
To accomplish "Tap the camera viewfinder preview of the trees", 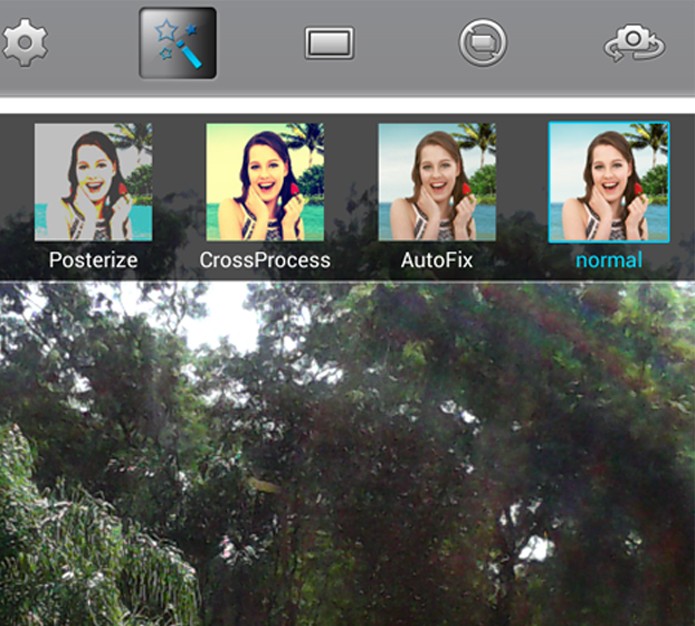I will [x=348, y=453].
